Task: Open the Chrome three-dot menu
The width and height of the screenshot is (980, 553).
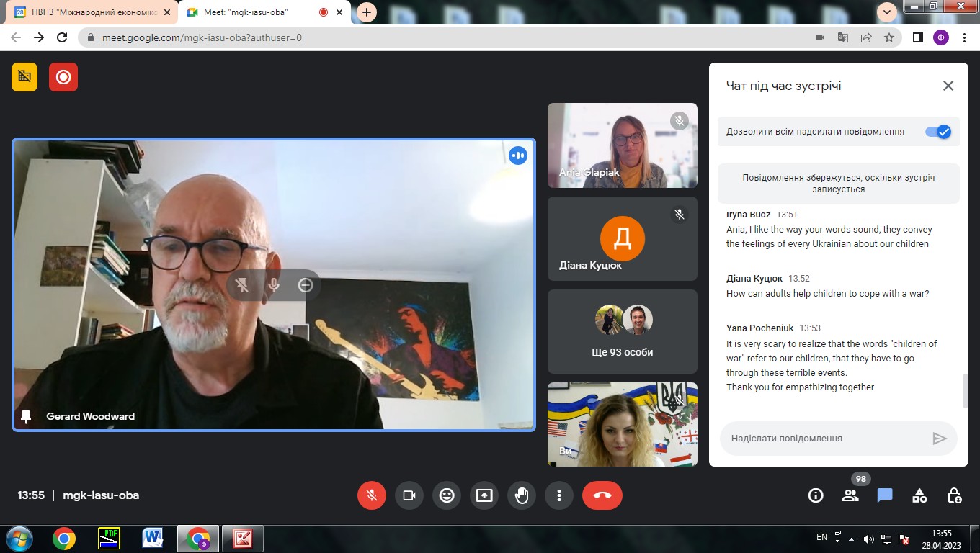Action: (964, 37)
